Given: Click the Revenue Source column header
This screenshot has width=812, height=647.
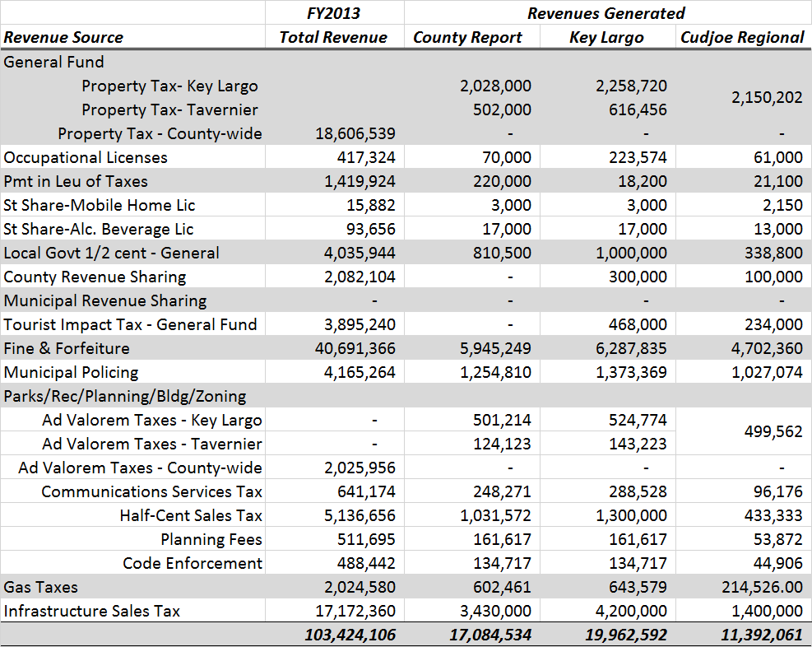Looking at the screenshot, I should pyautogui.click(x=64, y=37).
